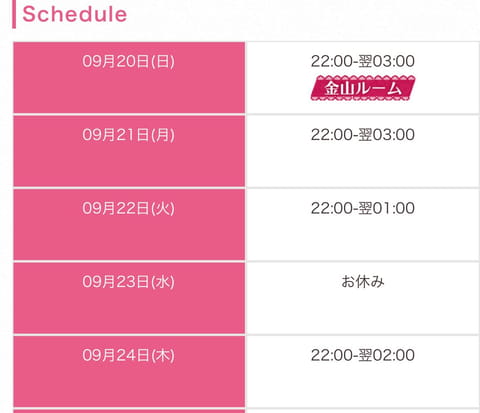Viewport: 480px width, 413px height.
Task: Select the 09月23日(水) date cell
Action: [x=129, y=298]
